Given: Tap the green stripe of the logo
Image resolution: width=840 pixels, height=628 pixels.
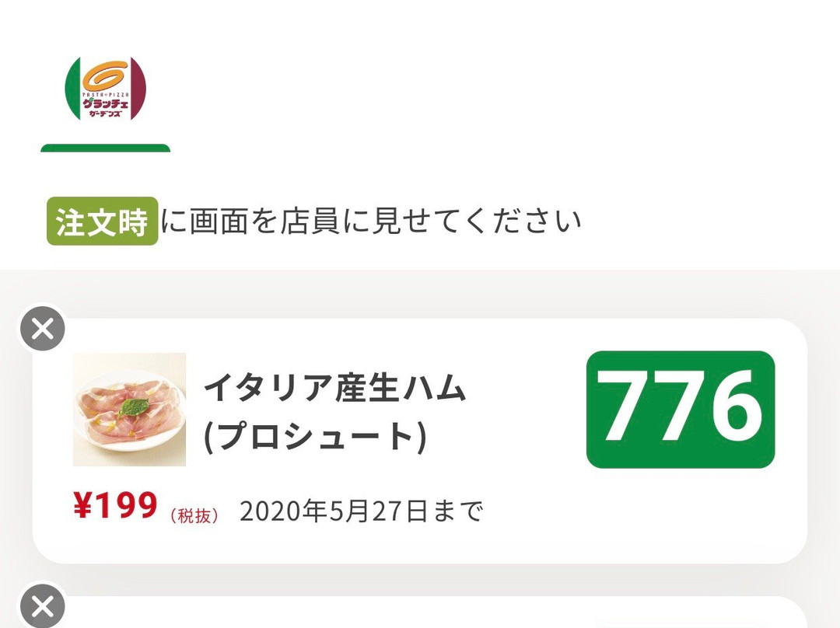Looking at the screenshot, I should pos(72,89).
